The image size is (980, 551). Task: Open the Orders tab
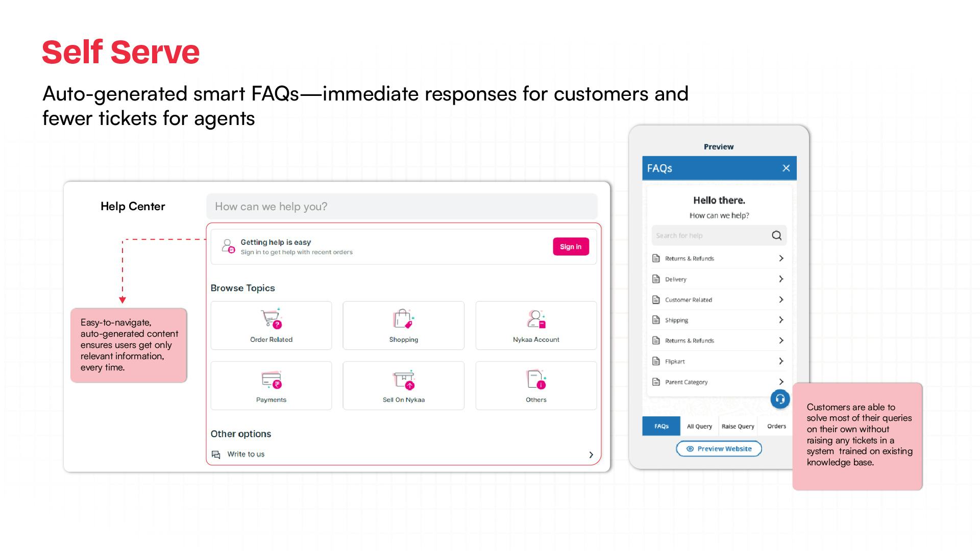pos(776,426)
